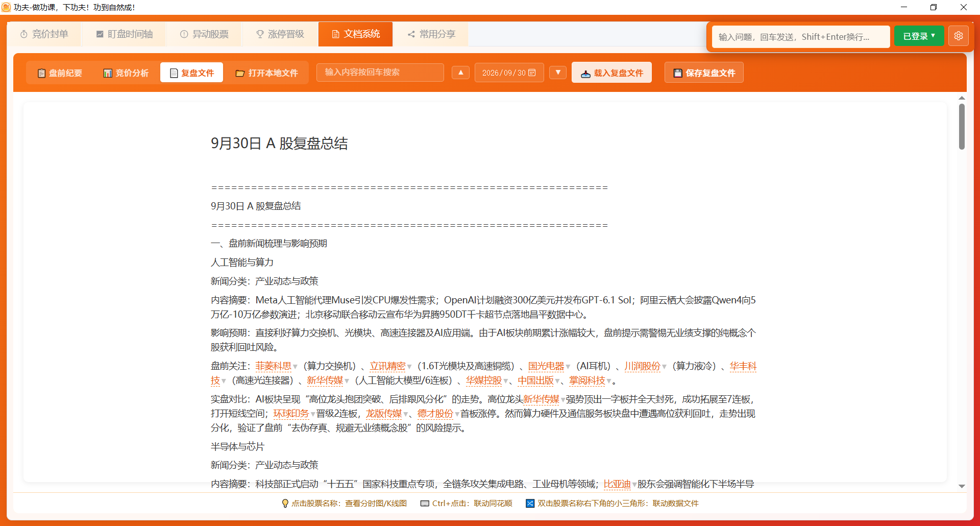Screen dimensions: 980x526
Task: Click the blue 双击 tip icon
Action: 530,504
